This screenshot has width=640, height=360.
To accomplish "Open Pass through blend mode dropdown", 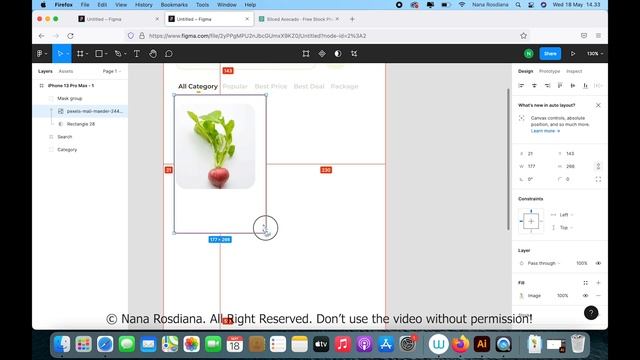I will tap(544, 263).
